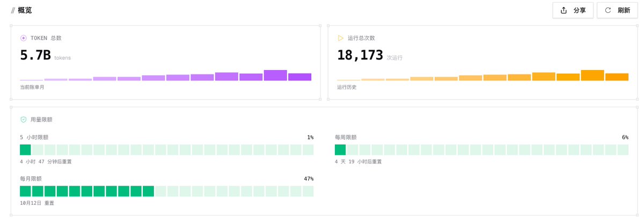Click the 5 小时限额 label
Viewport: 644px width, 218px height.
tap(34, 137)
